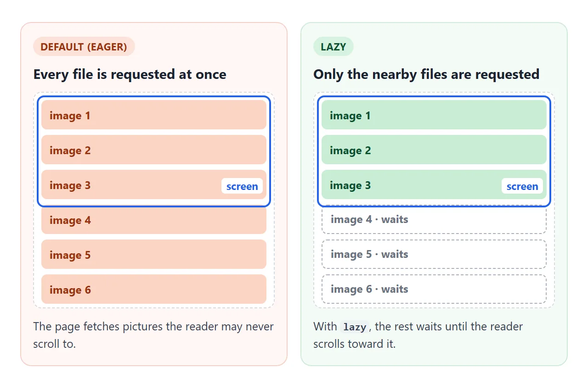Click the lazy code word in caption
This screenshot has height=390, width=588.
[355, 327]
